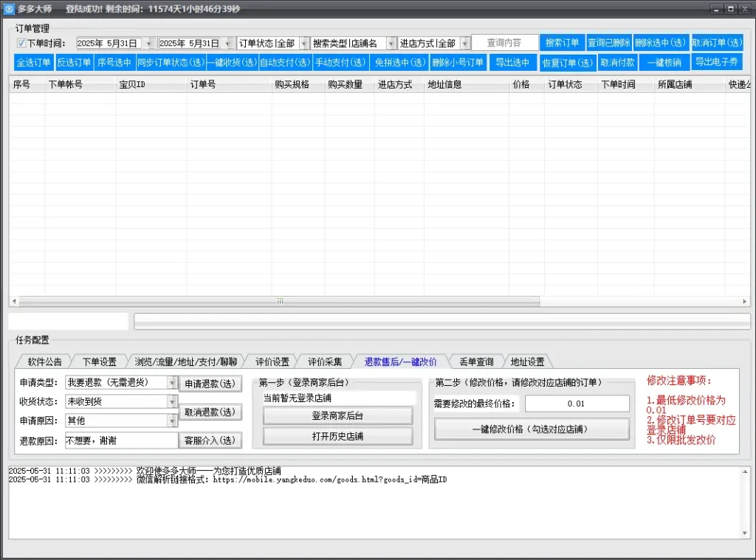Expand the 搜索类型 dropdown
756x560 pixels.
(391, 44)
